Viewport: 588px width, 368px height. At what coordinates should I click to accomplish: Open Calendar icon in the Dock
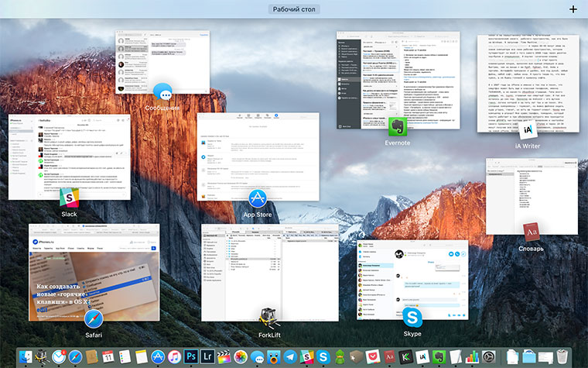(108, 356)
